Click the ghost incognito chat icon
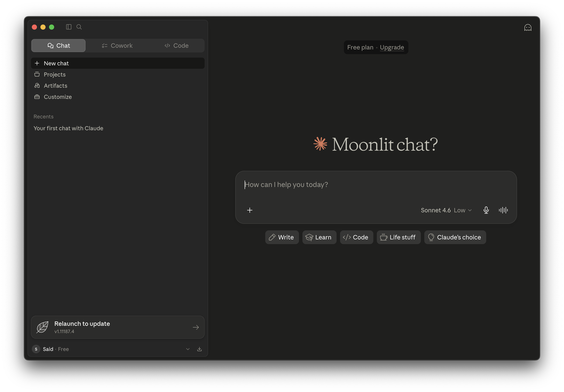The image size is (564, 392). click(528, 28)
